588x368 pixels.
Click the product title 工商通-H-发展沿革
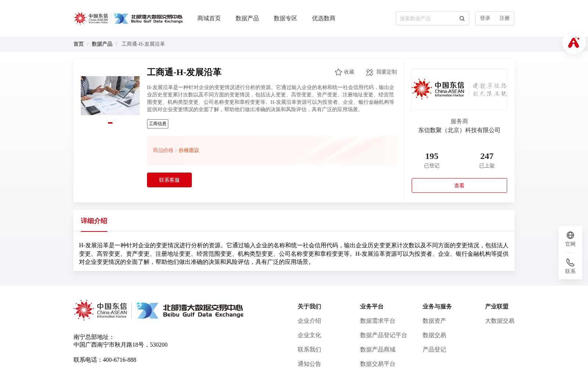(x=184, y=72)
